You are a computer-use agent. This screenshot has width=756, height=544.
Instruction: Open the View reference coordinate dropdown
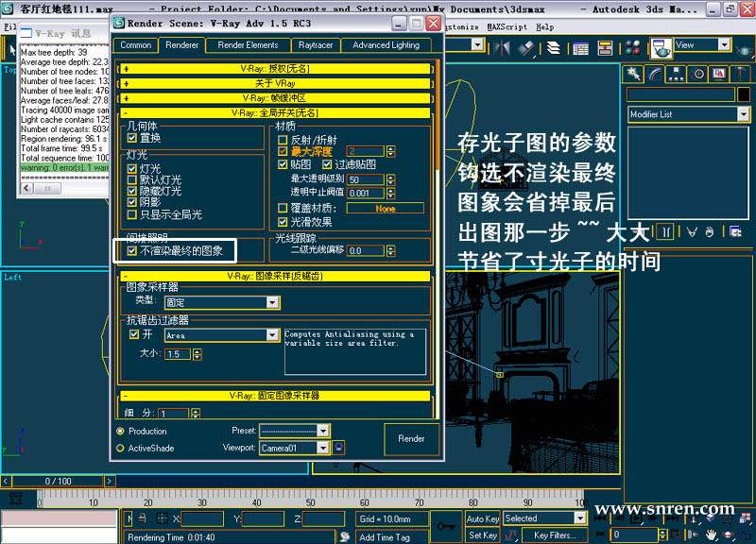[702, 44]
